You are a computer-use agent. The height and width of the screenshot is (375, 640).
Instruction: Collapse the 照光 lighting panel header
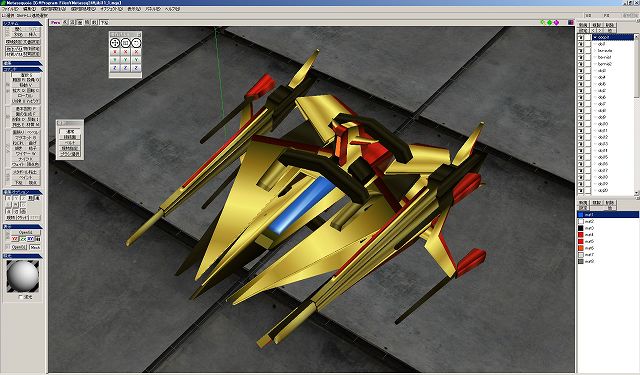coord(22,256)
